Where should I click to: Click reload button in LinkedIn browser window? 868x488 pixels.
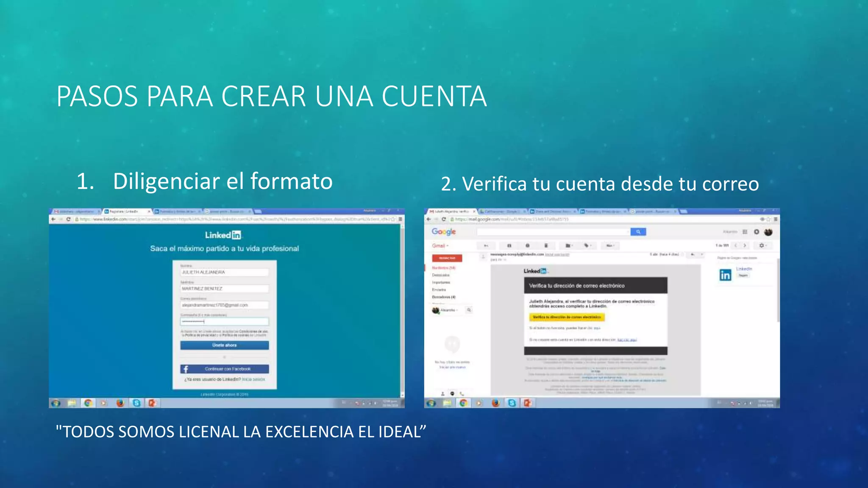pyautogui.click(x=68, y=219)
